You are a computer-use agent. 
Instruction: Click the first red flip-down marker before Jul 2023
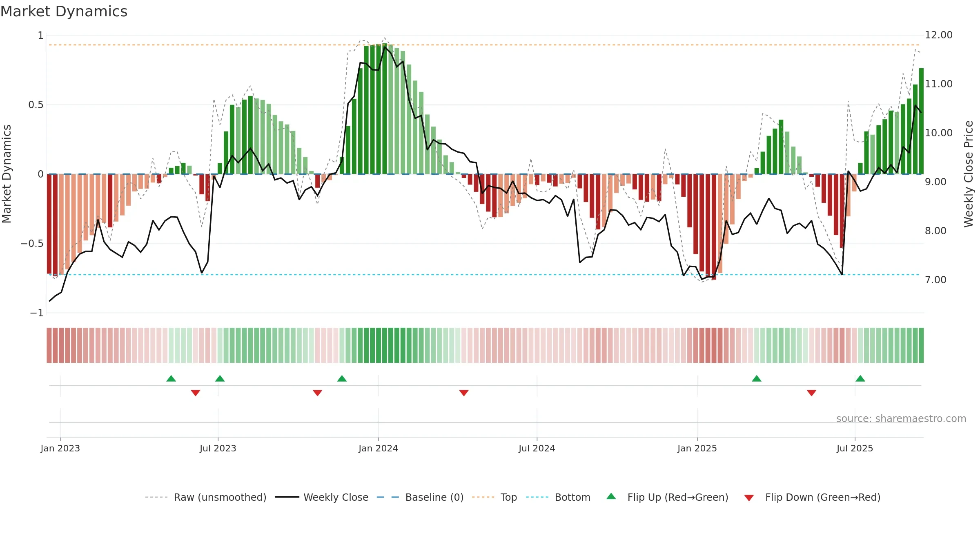[196, 393]
